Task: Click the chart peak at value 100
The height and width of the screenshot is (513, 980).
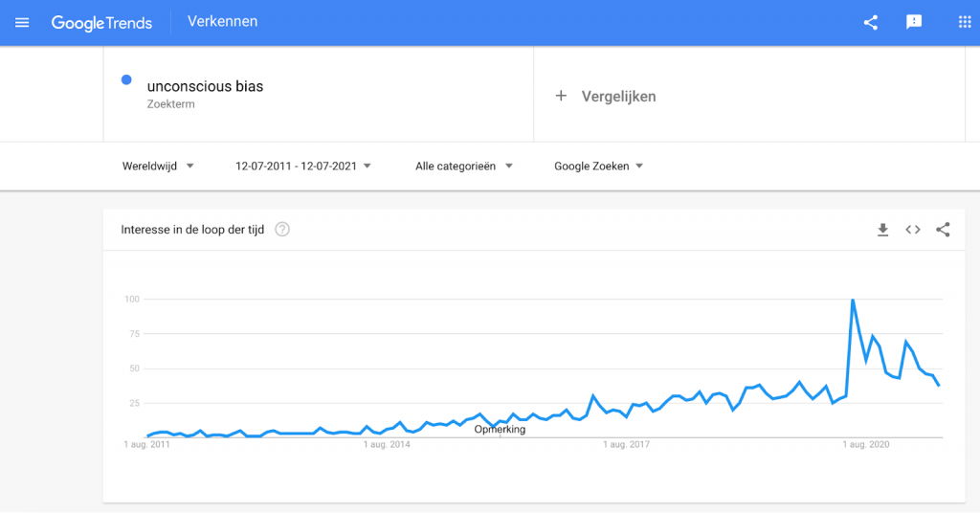Action: (853, 300)
